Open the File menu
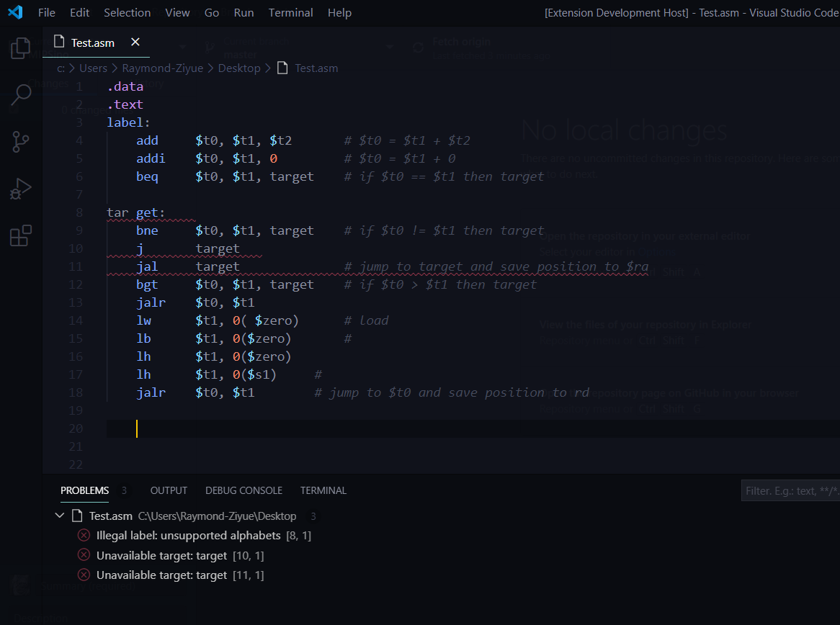Image resolution: width=840 pixels, height=625 pixels. tap(47, 12)
